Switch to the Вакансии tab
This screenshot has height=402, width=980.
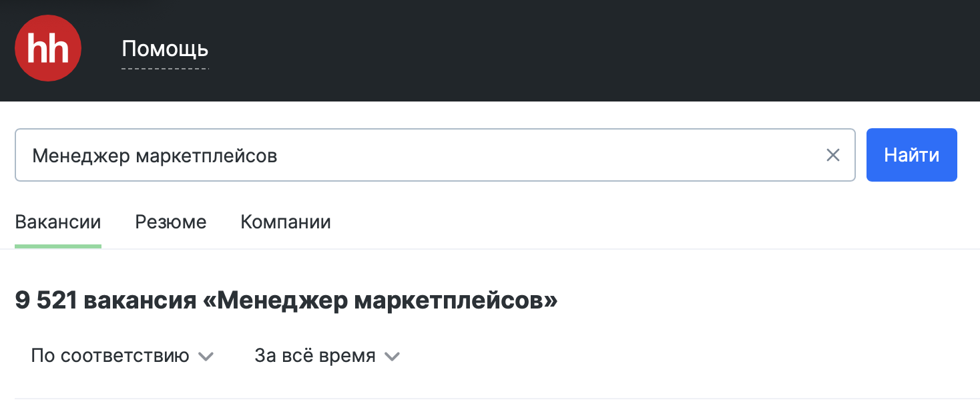(58, 222)
